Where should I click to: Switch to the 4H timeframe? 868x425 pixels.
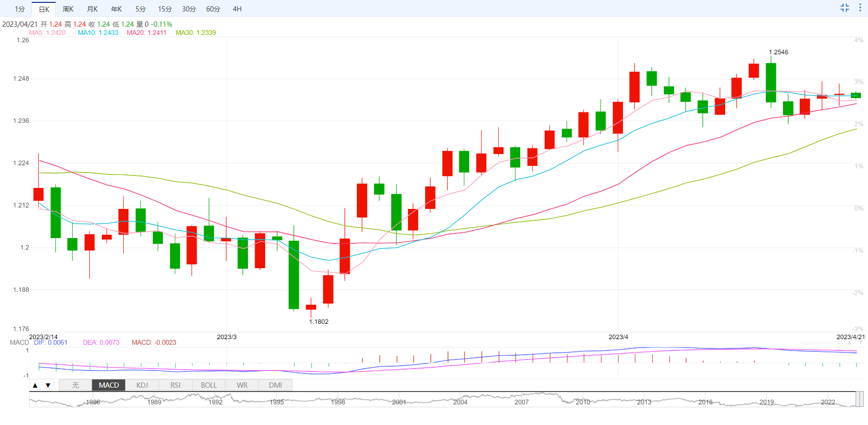(237, 9)
